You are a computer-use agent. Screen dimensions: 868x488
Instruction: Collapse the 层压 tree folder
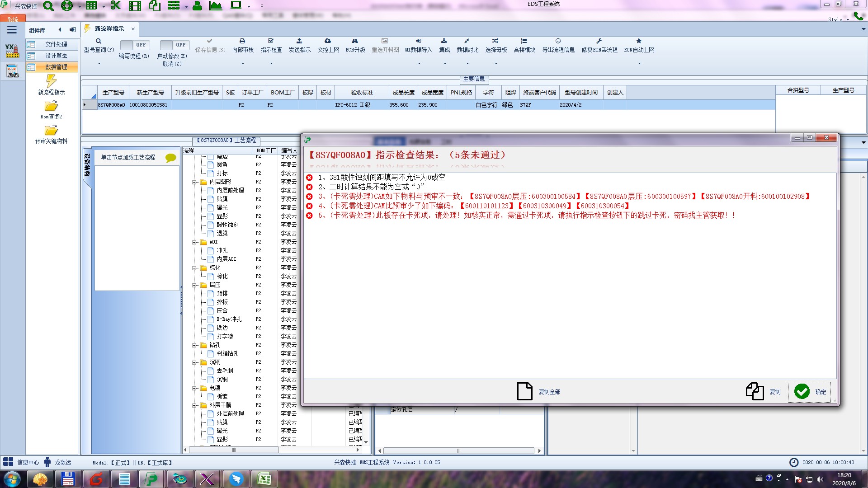tap(194, 285)
